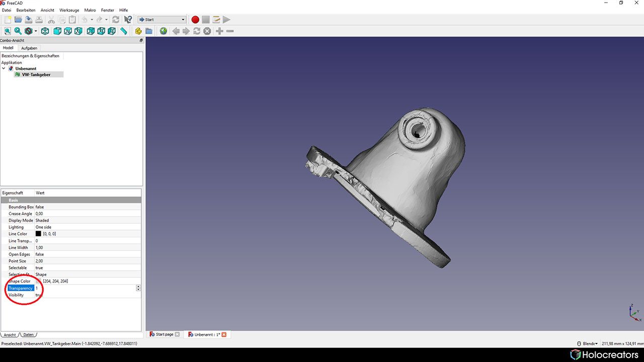The height and width of the screenshot is (362, 644).
Task: Open the Werkzeuge menu
Action: [x=69, y=10]
